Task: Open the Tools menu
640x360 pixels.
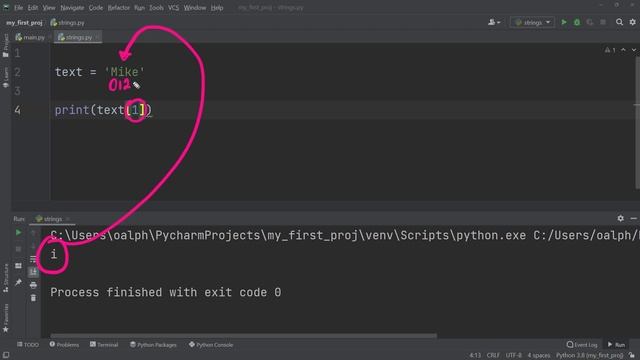Action: 156,8
